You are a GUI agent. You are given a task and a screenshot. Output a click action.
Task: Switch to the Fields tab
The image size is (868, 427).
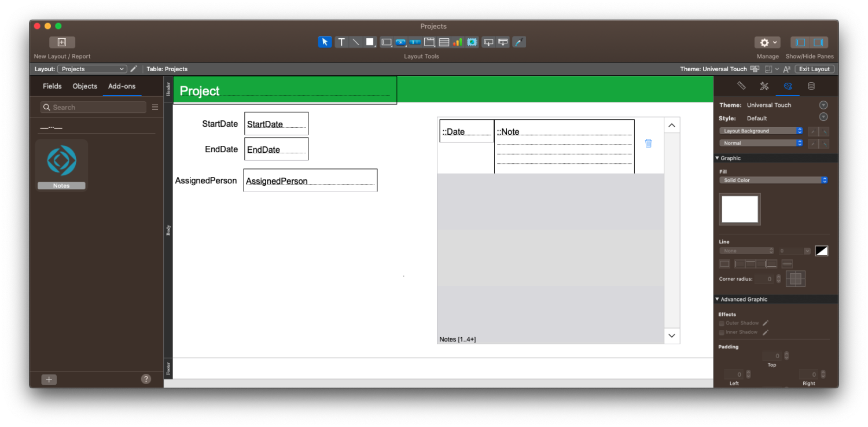click(52, 86)
